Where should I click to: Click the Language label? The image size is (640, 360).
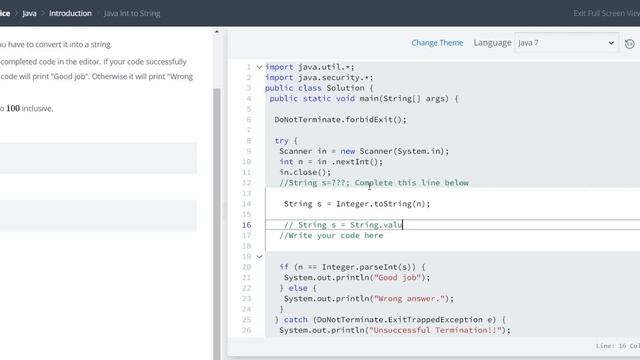tap(492, 42)
